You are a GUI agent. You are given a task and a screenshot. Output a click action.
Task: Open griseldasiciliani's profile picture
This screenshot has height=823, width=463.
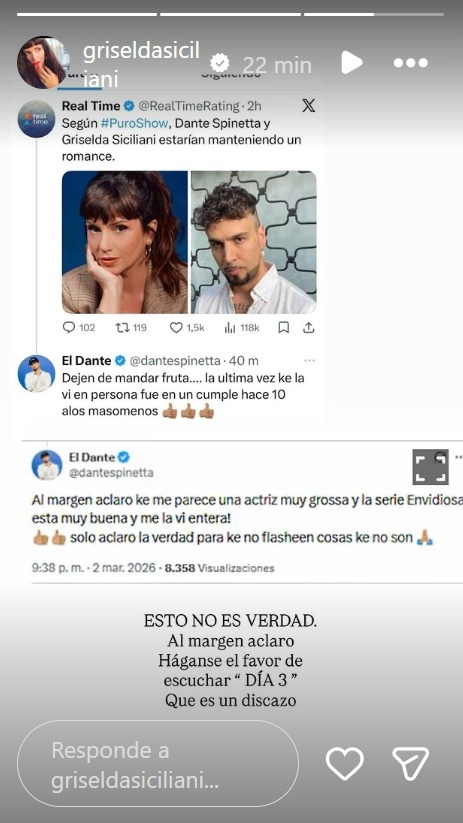(x=42, y=63)
